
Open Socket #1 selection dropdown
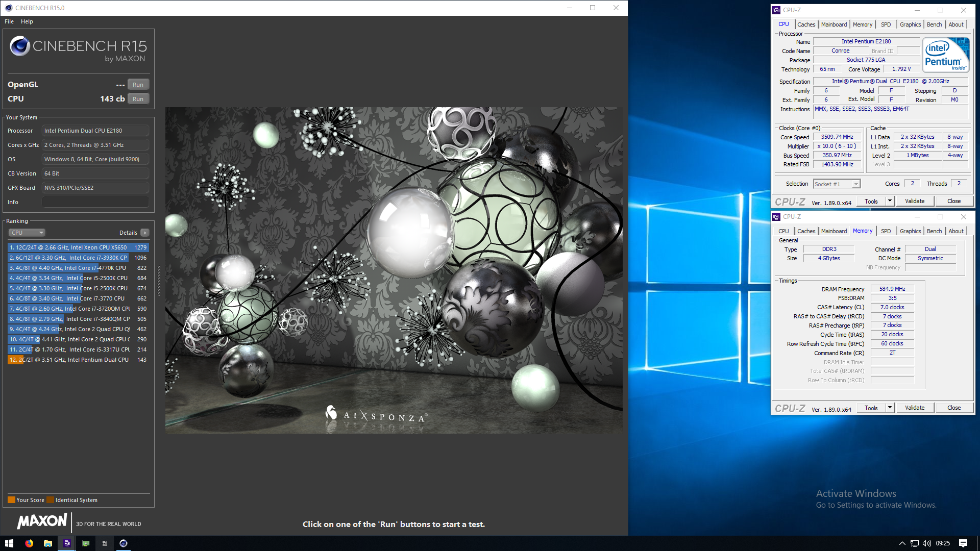837,184
